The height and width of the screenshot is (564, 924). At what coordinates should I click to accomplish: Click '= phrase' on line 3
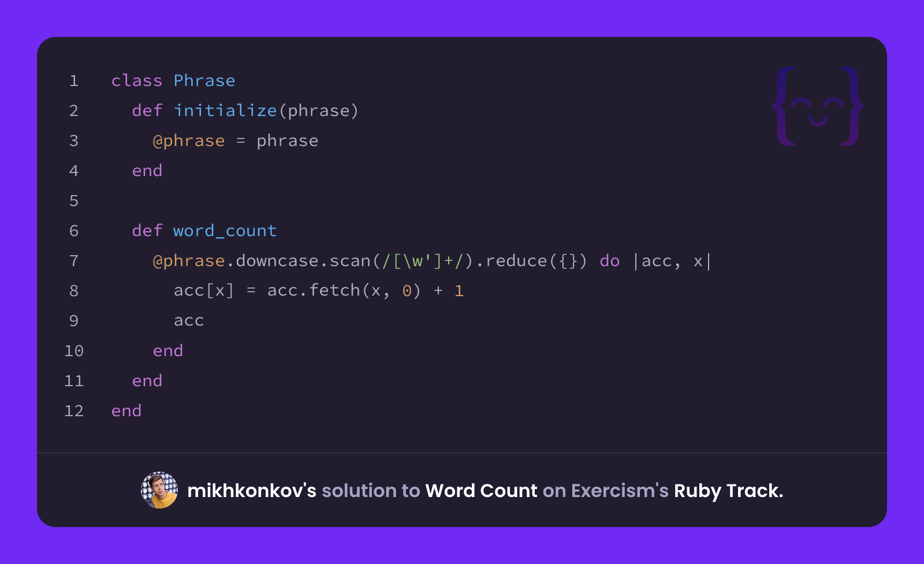(277, 140)
